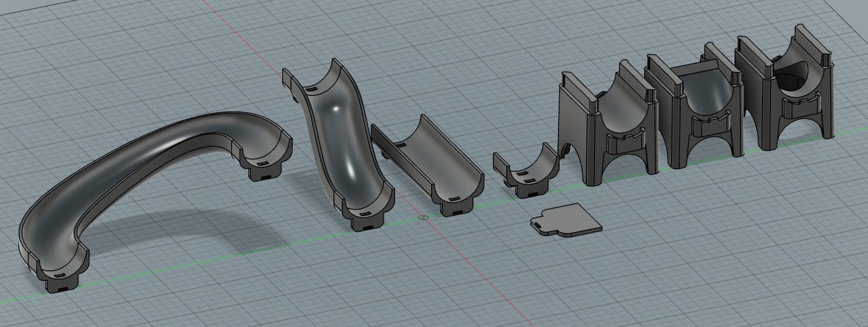This screenshot has height=327, width=868.
Task: Select the flat notched plate part
Action: point(566,219)
